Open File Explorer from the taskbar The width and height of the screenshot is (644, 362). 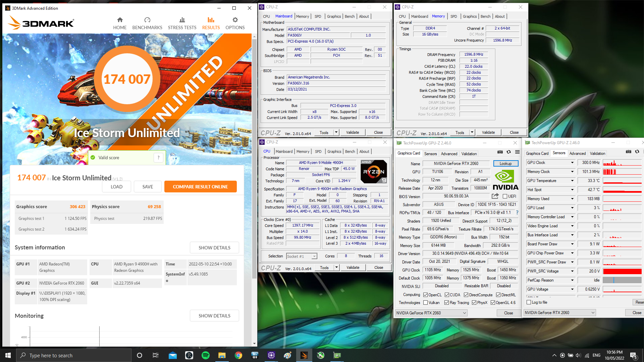pos(222,355)
